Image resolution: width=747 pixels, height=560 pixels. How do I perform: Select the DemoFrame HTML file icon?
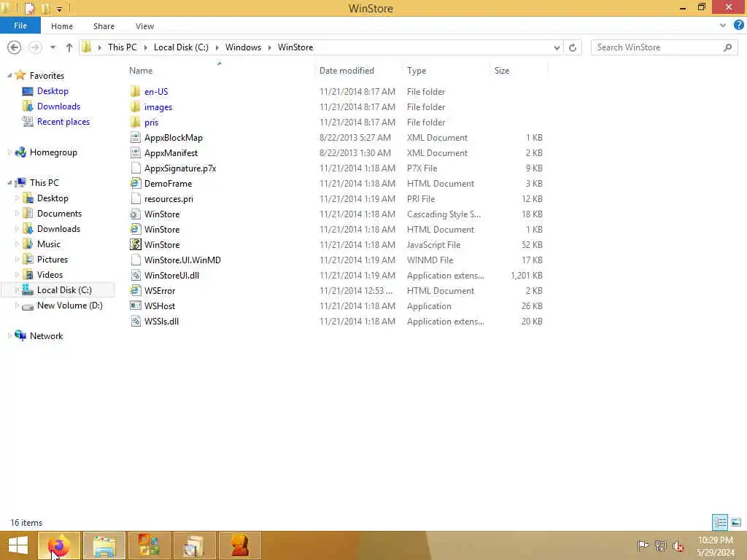135,183
